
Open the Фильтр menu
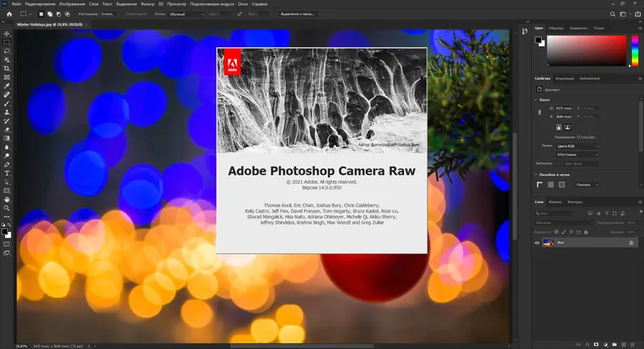[147, 4]
